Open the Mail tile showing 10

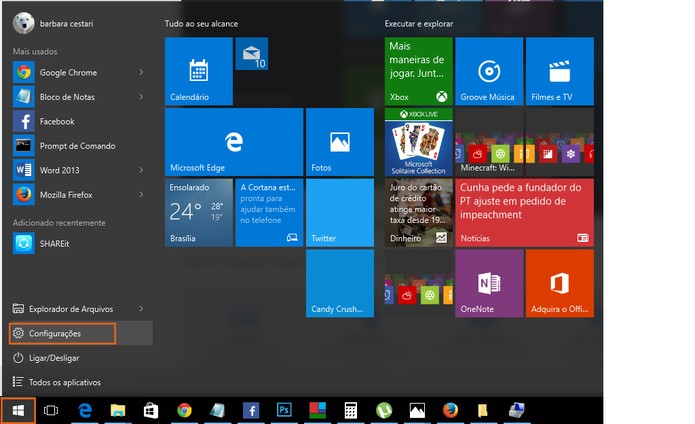click(251, 54)
